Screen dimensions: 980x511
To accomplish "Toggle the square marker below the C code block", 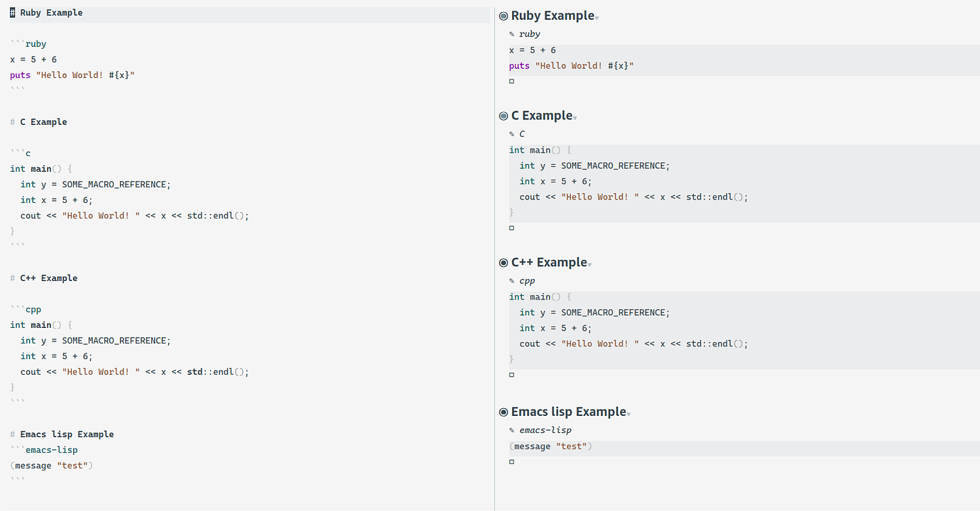I will 511,227.
